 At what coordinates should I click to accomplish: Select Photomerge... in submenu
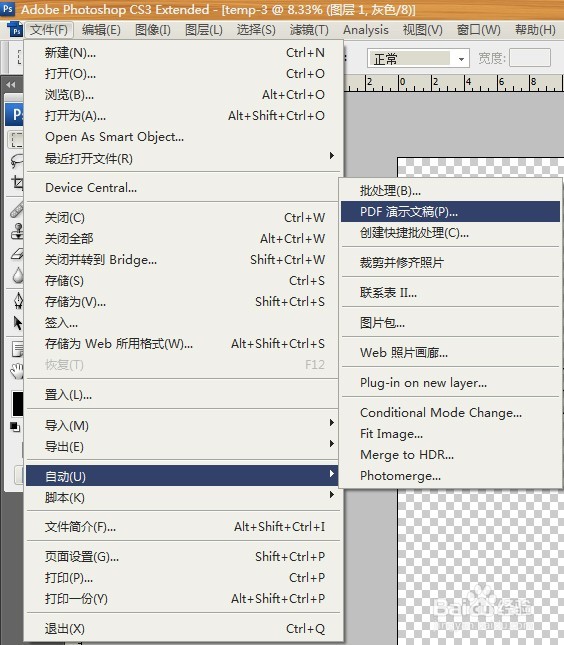click(x=450, y=476)
